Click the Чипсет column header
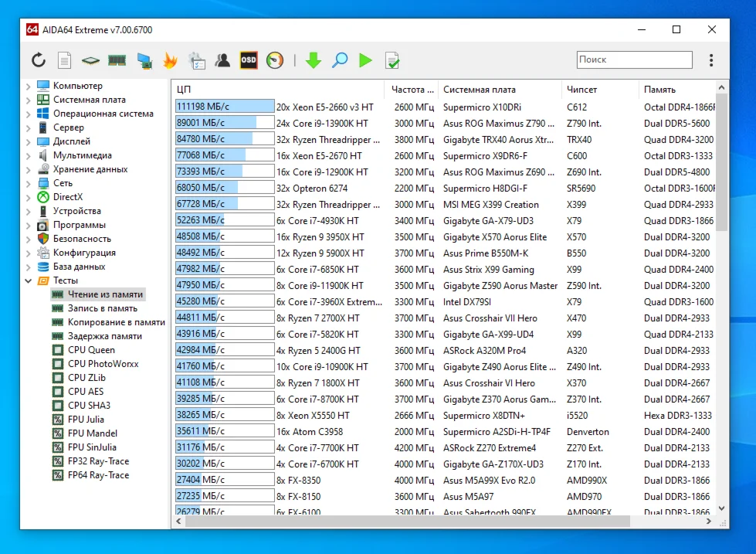Viewport: 756px width, 554px height. (581, 90)
